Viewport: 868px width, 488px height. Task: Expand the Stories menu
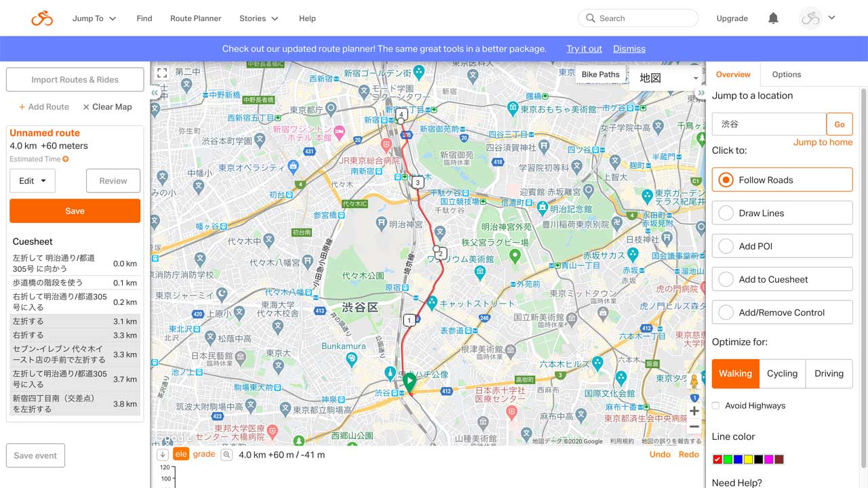259,18
